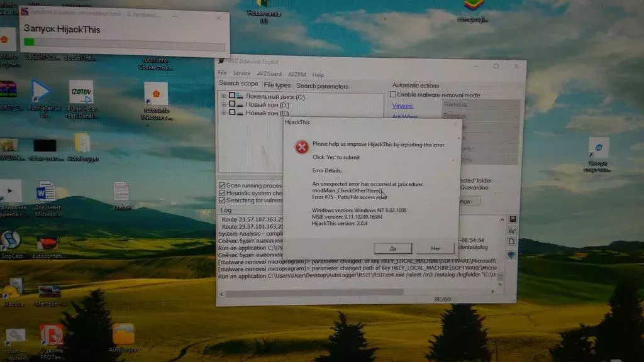Switch to the Search parameters tab
The height and width of the screenshot is (362, 644).
coord(322,86)
